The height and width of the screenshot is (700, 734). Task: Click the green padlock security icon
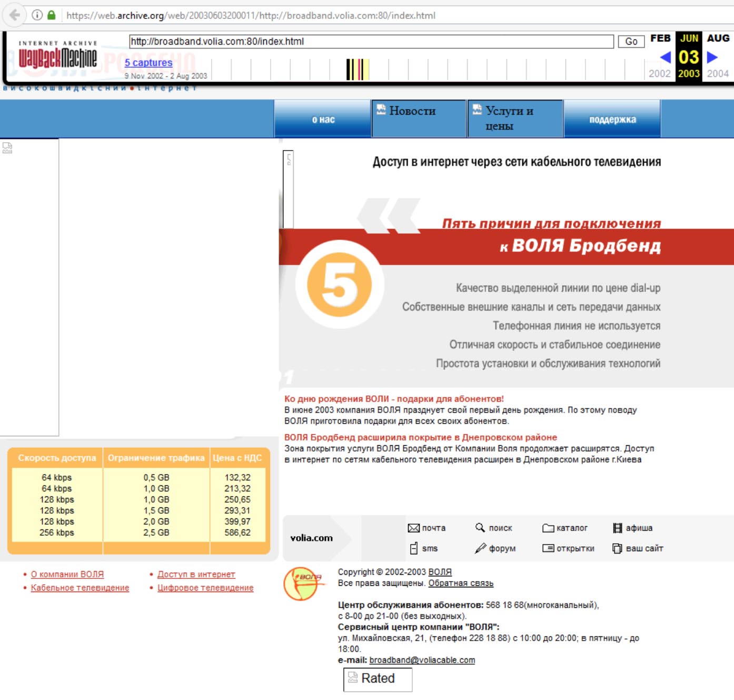51,15
